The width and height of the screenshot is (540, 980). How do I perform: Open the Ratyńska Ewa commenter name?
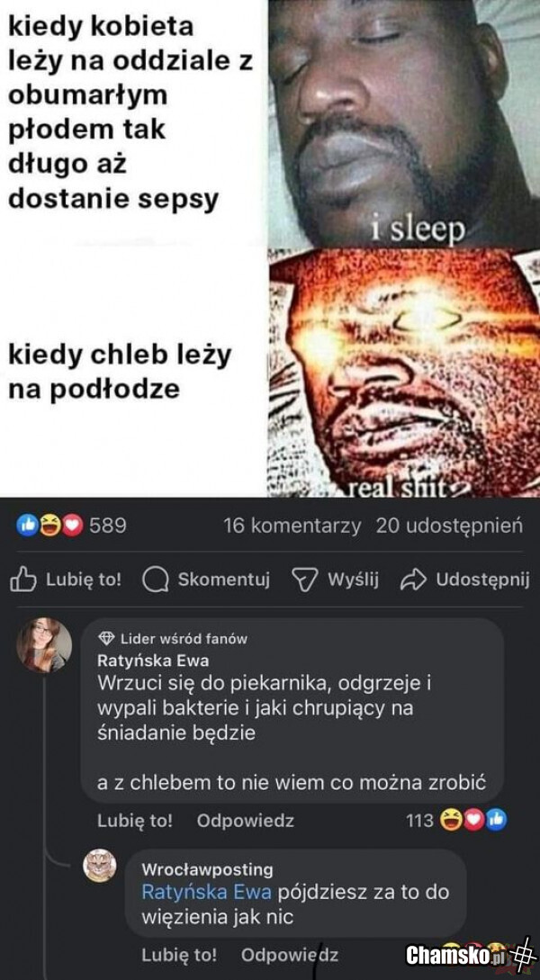click(153, 660)
